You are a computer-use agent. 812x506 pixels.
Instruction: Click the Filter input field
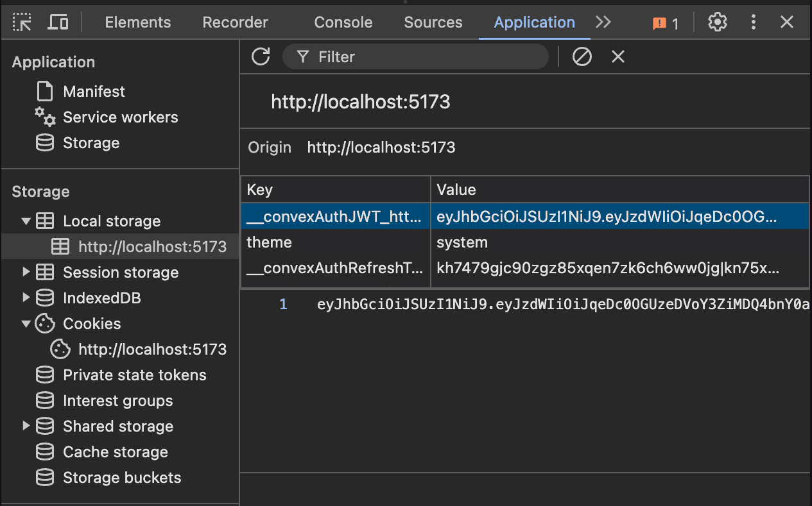424,57
